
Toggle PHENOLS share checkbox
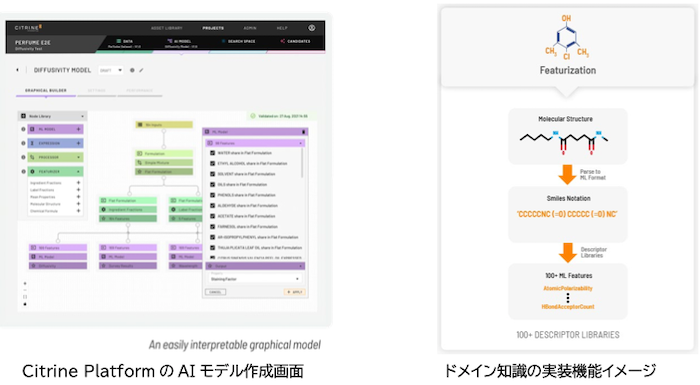point(212,195)
